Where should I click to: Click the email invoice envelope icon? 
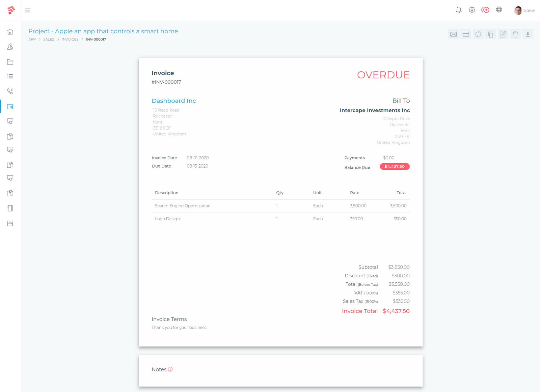point(453,34)
